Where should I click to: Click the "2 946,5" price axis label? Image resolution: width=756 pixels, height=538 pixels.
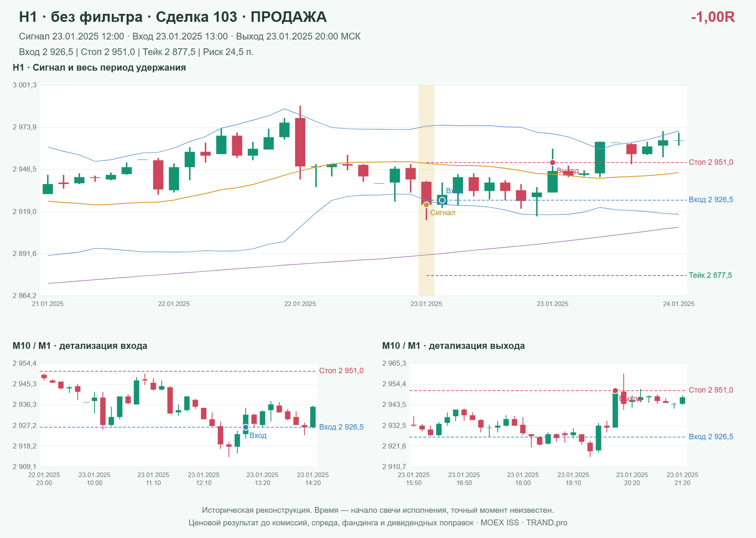tap(24, 169)
